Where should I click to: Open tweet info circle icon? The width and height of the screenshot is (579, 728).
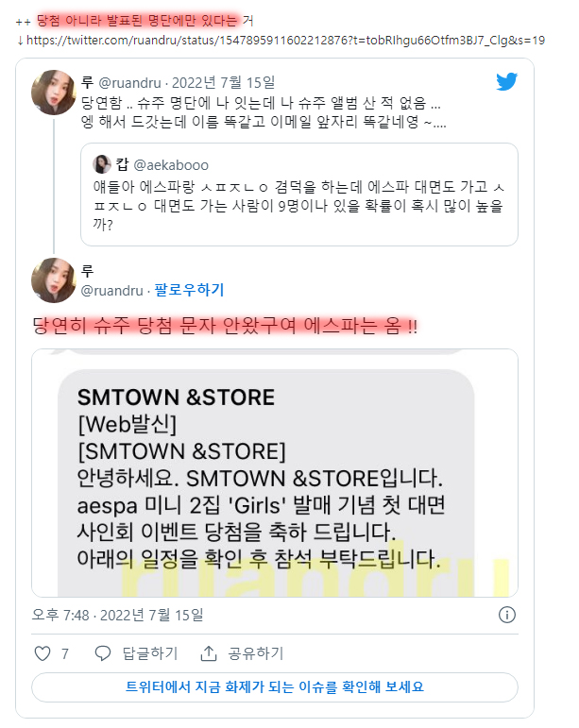(506, 615)
